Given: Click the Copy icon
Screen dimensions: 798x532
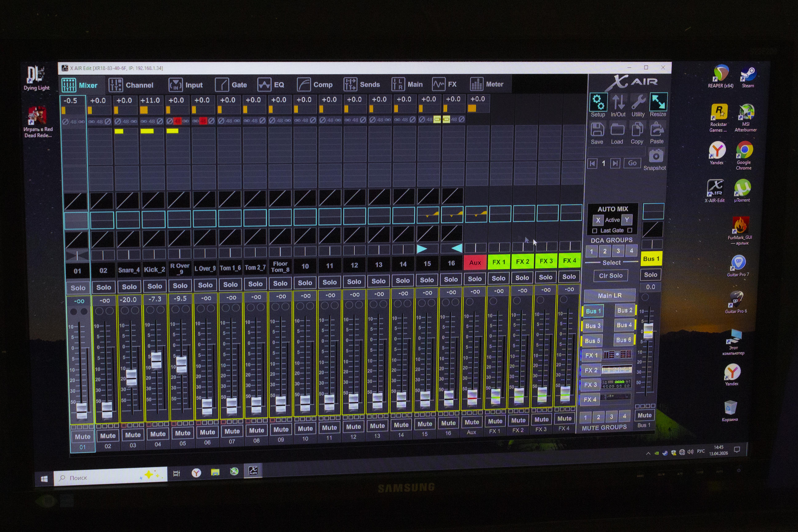Looking at the screenshot, I should pyautogui.click(x=637, y=130).
